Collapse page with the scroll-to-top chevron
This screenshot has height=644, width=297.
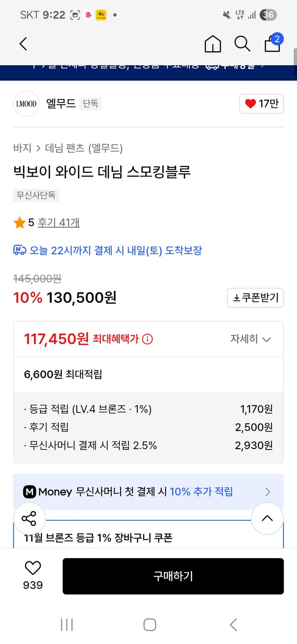267,519
